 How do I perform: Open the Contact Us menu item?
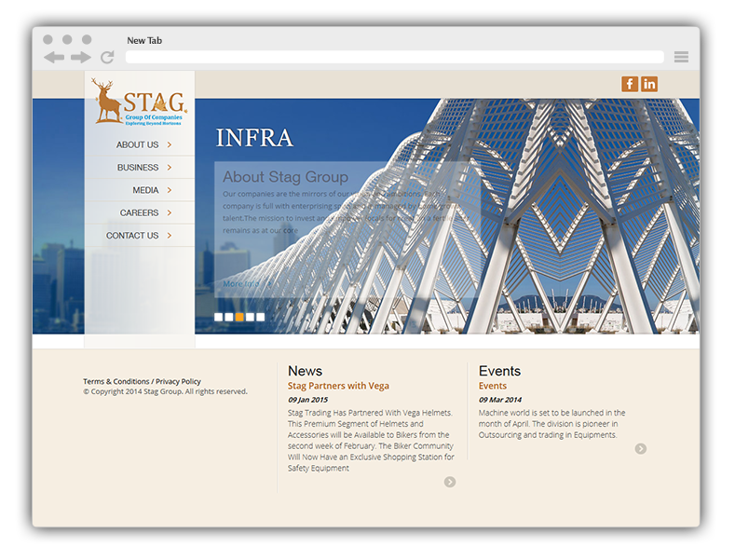click(132, 236)
